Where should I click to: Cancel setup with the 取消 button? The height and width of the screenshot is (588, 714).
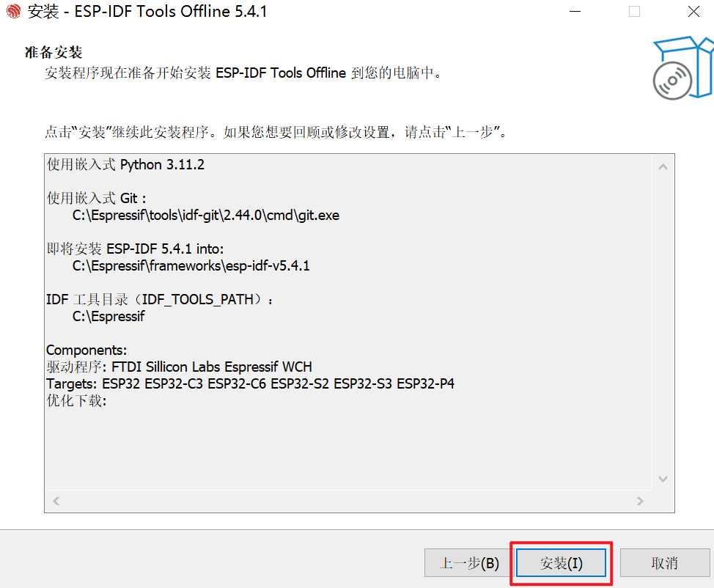click(665, 563)
